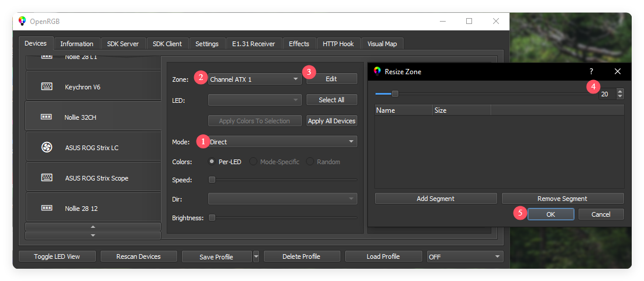Click the OpenRGB logo in the title bar
This screenshot has height=281, width=644.
tap(23, 22)
